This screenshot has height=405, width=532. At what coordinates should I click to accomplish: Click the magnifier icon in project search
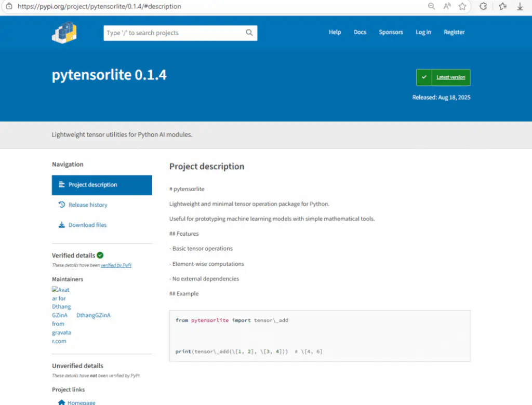[x=249, y=32]
